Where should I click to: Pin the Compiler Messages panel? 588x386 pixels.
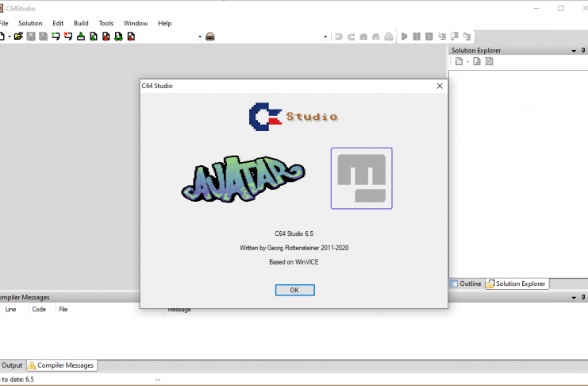(x=583, y=297)
